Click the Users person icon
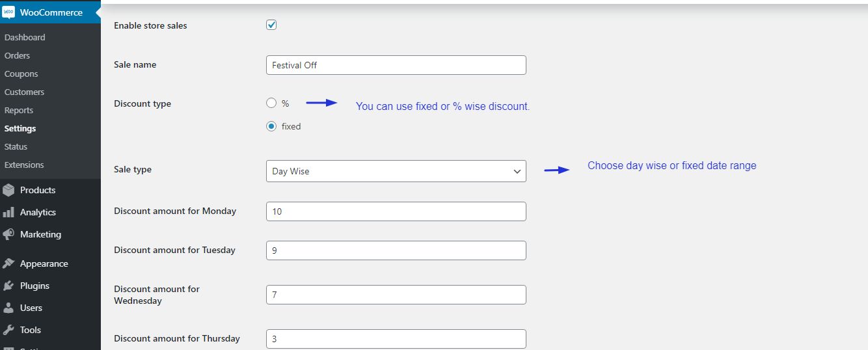 (x=8, y=308)
